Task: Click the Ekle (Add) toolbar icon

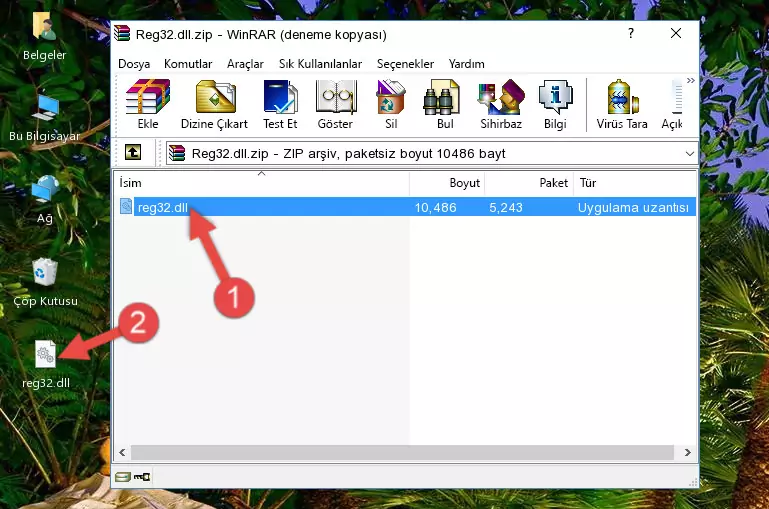Action: click(148, 104)
